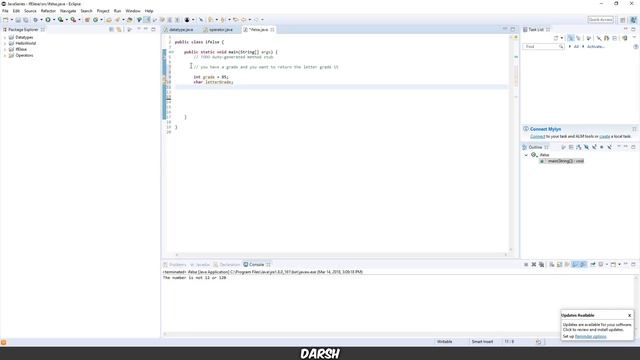Click Collapse All in Package Explorer
640x360 pixels.
point(111,29)
